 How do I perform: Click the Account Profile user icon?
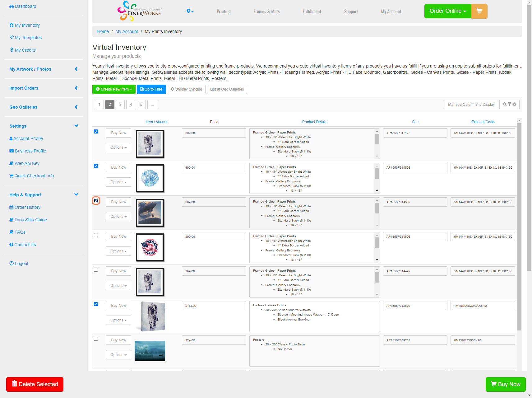point(11,138)
